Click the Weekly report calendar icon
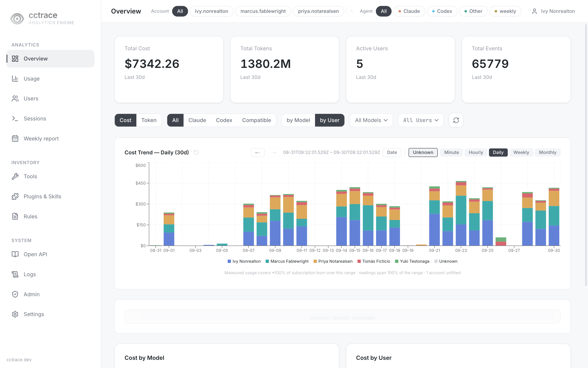The height and width of the screenshot is (368, 588). coord(15,138)
